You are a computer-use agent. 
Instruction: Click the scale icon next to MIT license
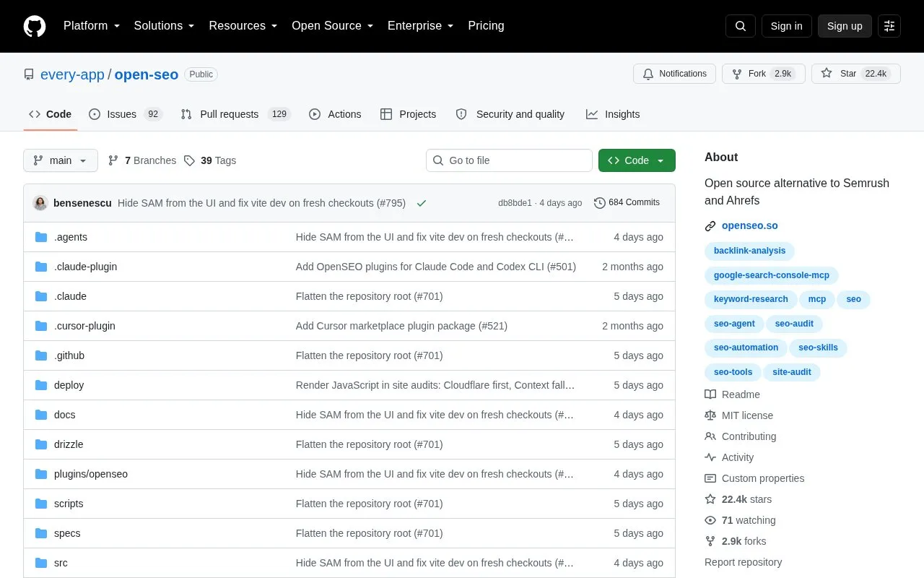coord(710,415)
